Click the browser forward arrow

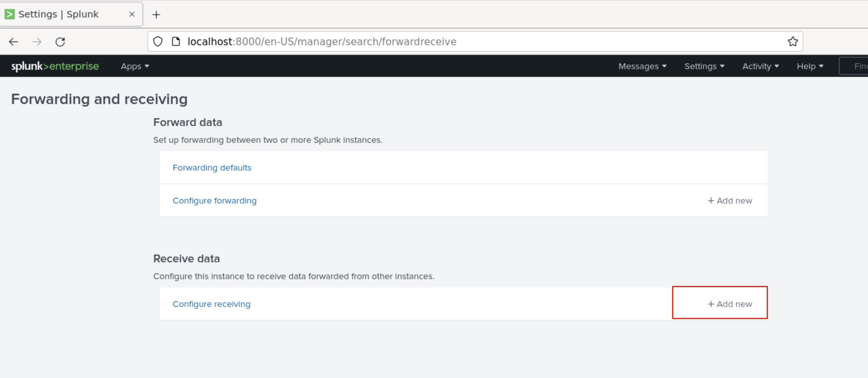(x=37, y=42)
